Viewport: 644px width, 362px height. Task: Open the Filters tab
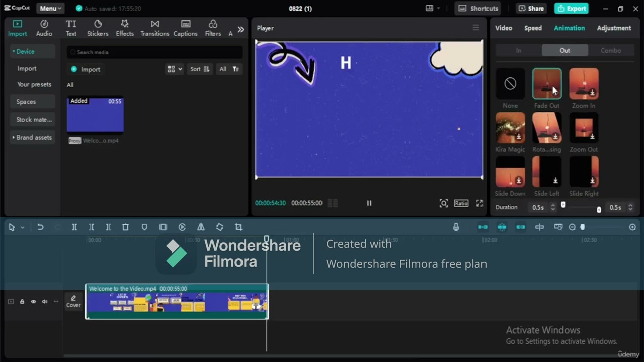(213, 28)
